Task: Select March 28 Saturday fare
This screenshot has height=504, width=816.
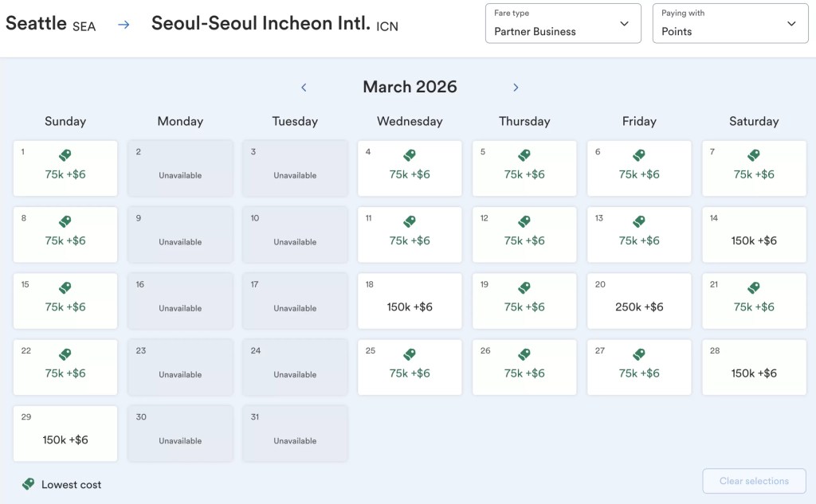Action: pyautogui.click(x=754, y=367)
